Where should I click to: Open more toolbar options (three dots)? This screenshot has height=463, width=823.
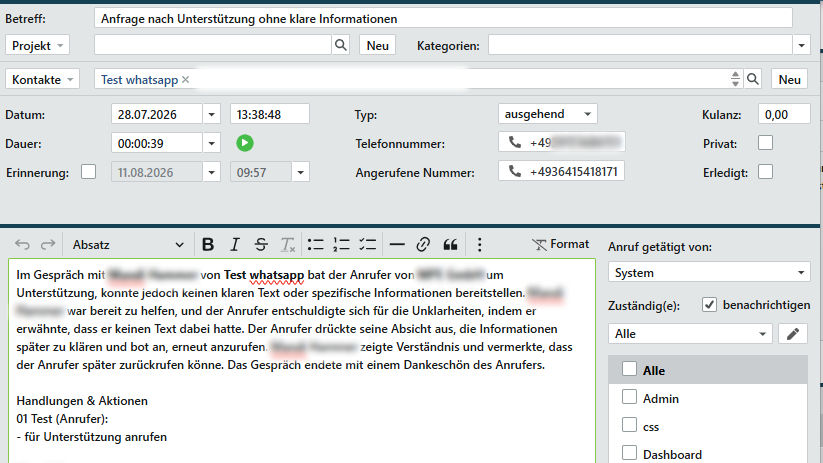tap(479, 245)
